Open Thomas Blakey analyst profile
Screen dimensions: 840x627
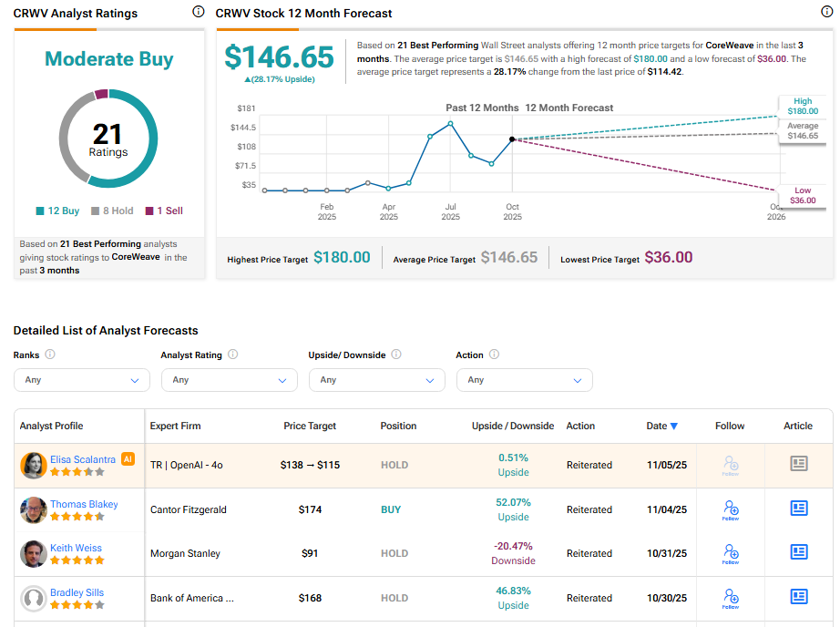point(84,504)
